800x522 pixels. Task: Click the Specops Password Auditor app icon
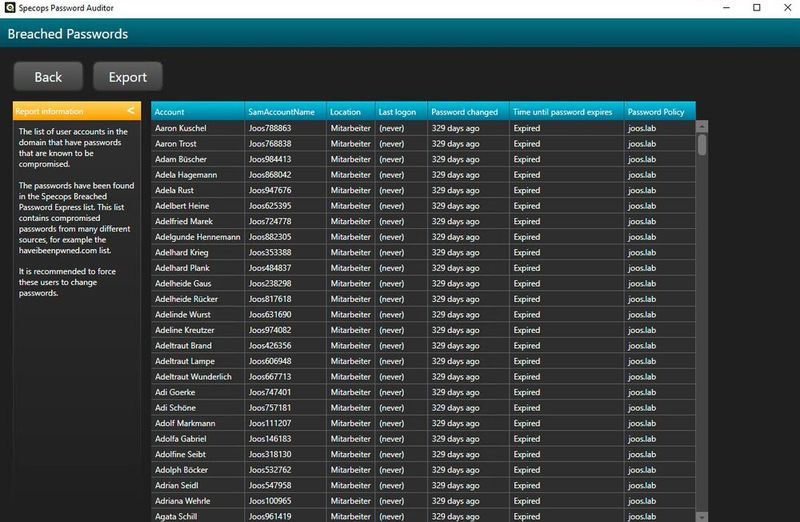pos(10,8)
